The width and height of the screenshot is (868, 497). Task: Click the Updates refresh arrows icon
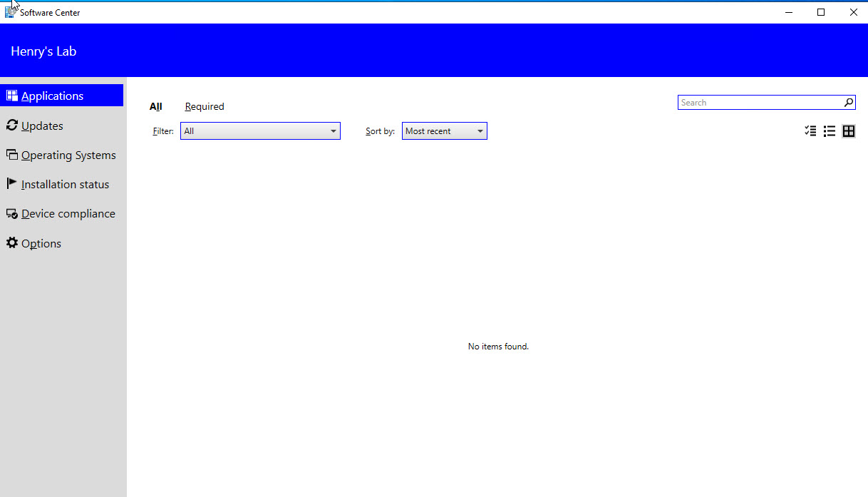11,125
